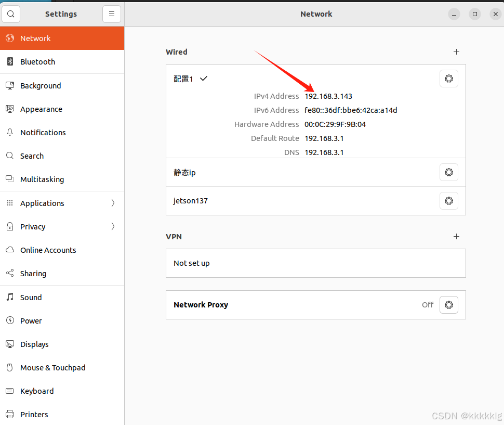
Task: Open the hamburger menu in Settings header
Action: pos(112,14)
